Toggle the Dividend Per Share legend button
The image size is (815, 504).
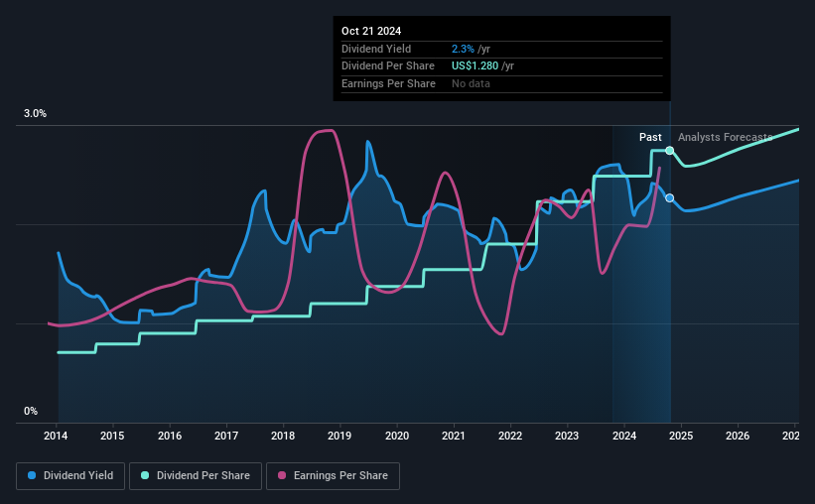click(196, 476)
